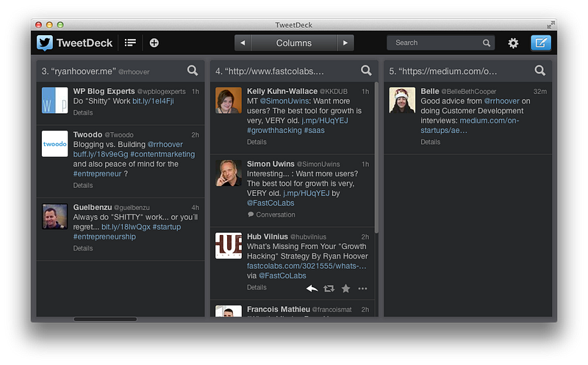Click the magnifier in the Search box
The height and width of the screenshot is (365, 588).
487,43
